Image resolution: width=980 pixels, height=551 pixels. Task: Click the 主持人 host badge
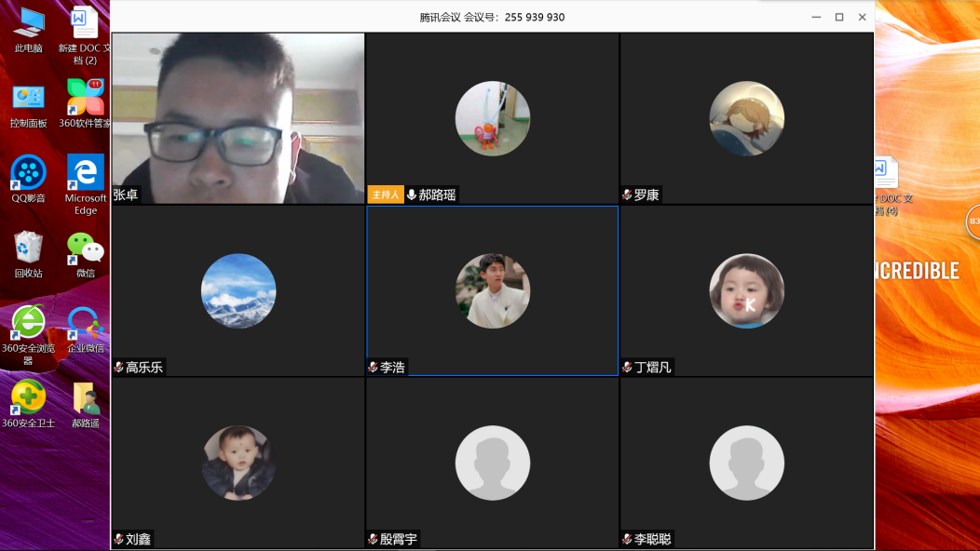point(385,195)
